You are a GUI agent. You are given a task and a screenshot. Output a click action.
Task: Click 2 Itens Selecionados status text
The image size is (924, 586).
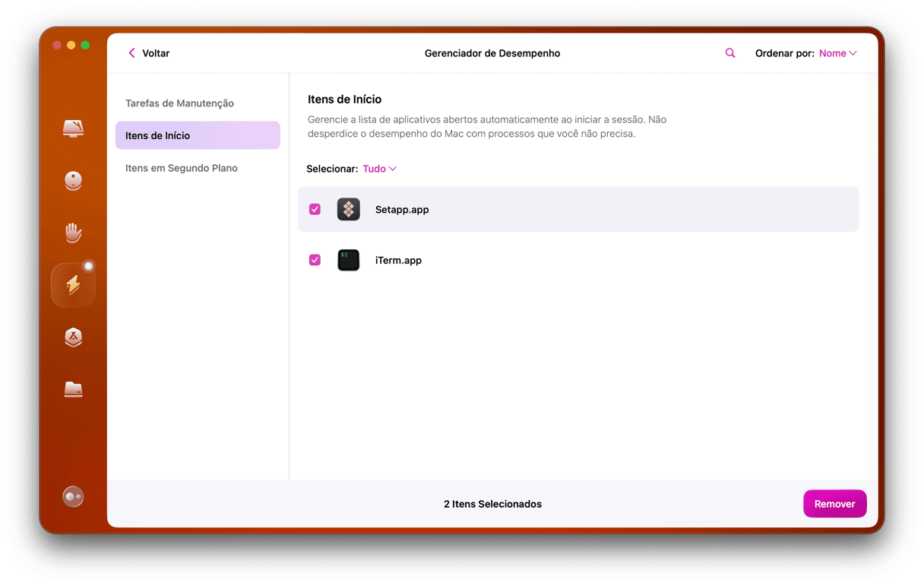click(x=492, y=504)
